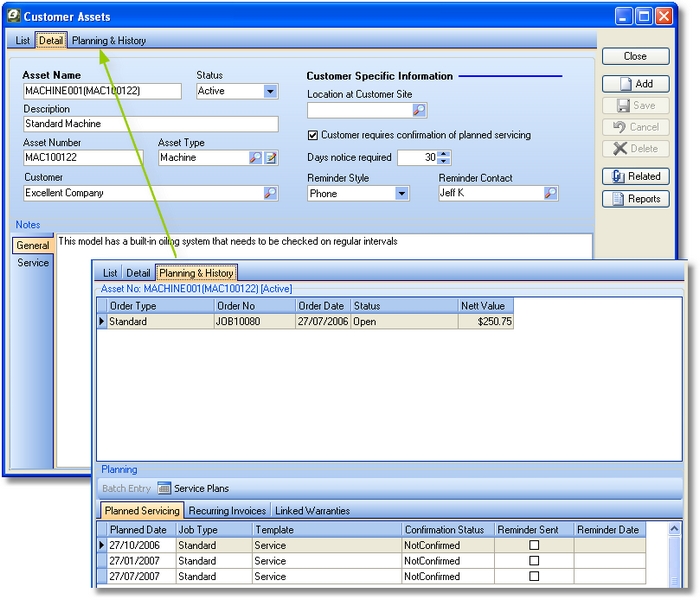Click the Asset Type lookup magnifier icon
This screenshot has height=600, width=700.
255,158
